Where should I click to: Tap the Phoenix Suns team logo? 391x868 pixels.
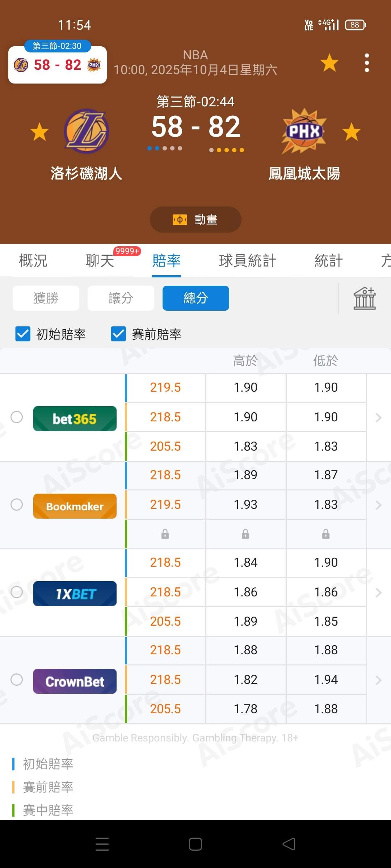click(304, 131)
